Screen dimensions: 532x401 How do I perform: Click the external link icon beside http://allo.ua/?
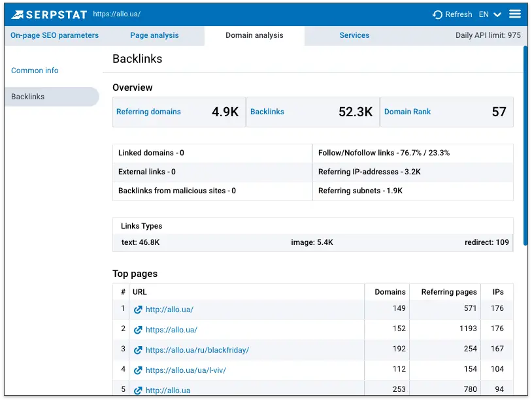click(137, 309)
